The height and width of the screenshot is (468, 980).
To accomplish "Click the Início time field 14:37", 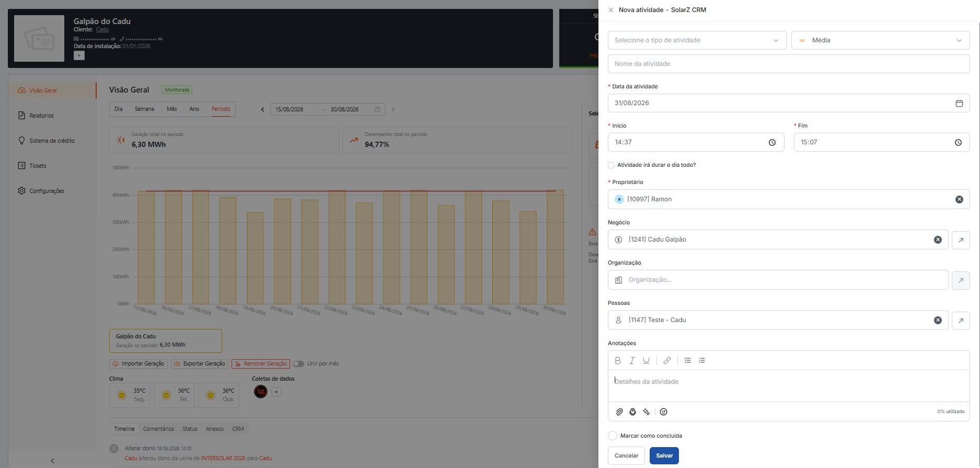I will [x=696, y=142].
